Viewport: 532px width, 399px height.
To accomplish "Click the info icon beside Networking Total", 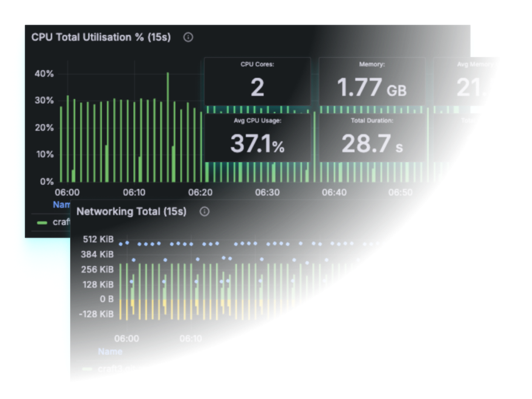I will tap(204, 211).
